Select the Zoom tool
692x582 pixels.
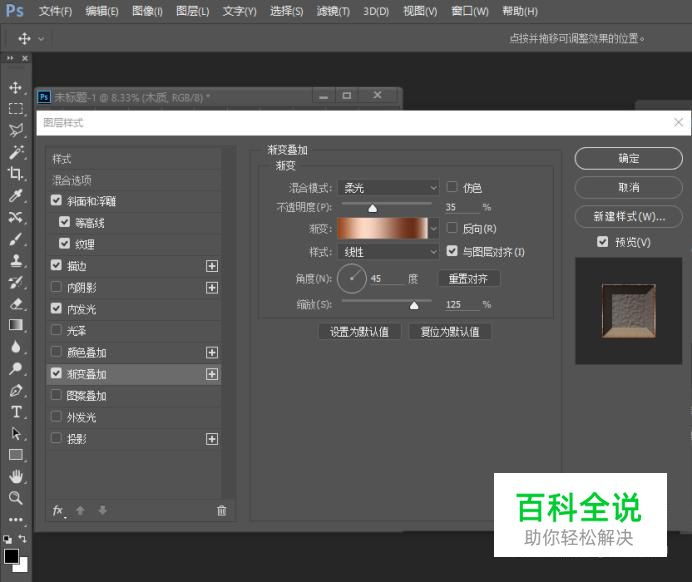(16, 498)
